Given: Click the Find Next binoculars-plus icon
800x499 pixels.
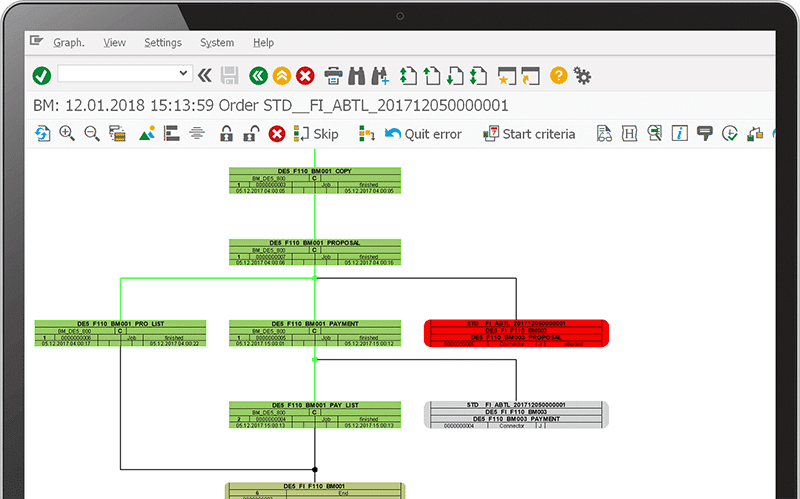Looking at the screenshot, I should (x=380, y=76).
